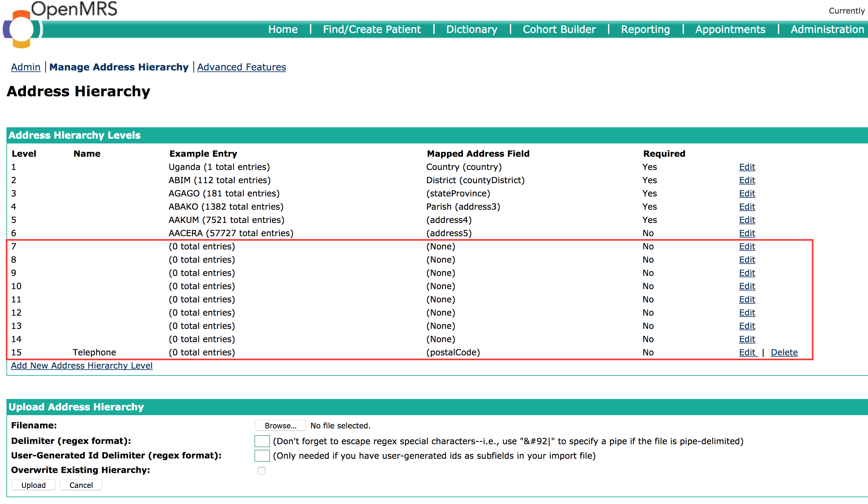Check the Overwrite Existing Hierarchy checkbox
Image resolution: width=868 pixels, height=504 pixels.
262,470
